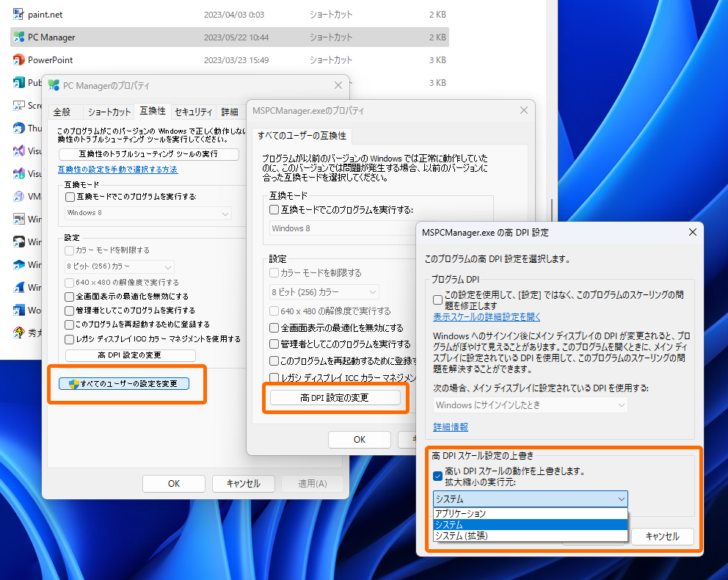Click OK in MSPCManager.exe properties

360,440
